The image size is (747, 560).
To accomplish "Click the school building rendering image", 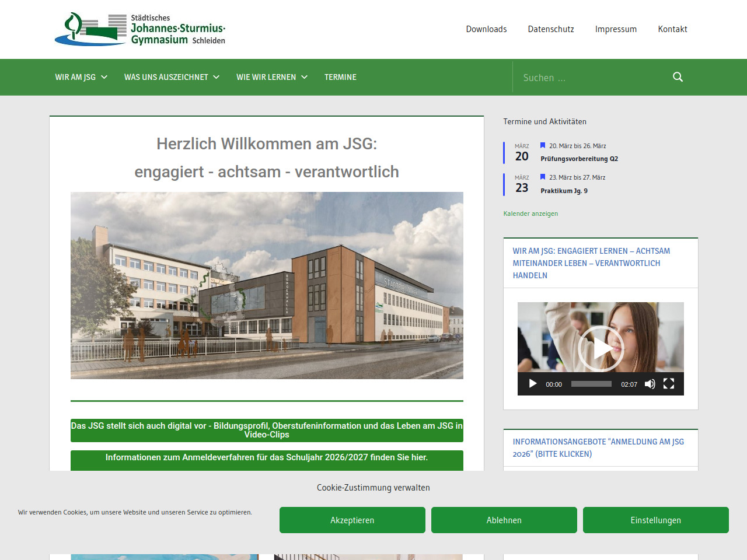I will tap(267, 285).
